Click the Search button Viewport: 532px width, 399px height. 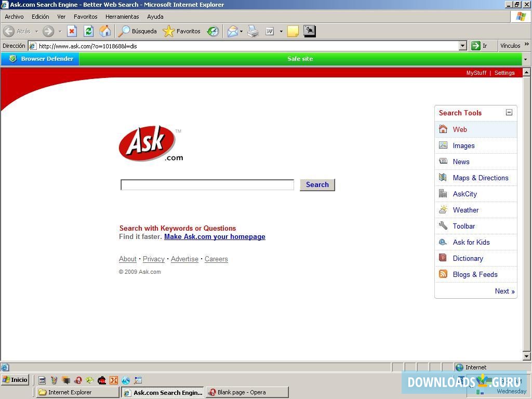(x=317, y=184)
